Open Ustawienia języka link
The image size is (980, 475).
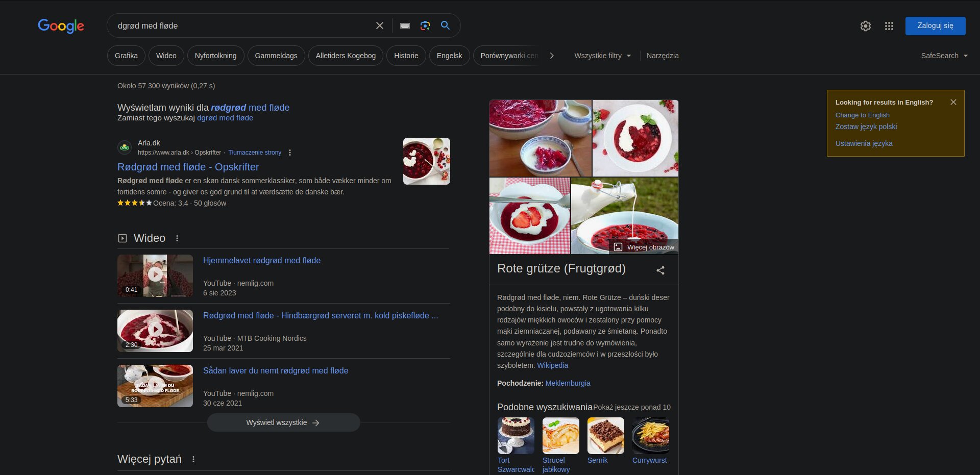coord(864,143)
